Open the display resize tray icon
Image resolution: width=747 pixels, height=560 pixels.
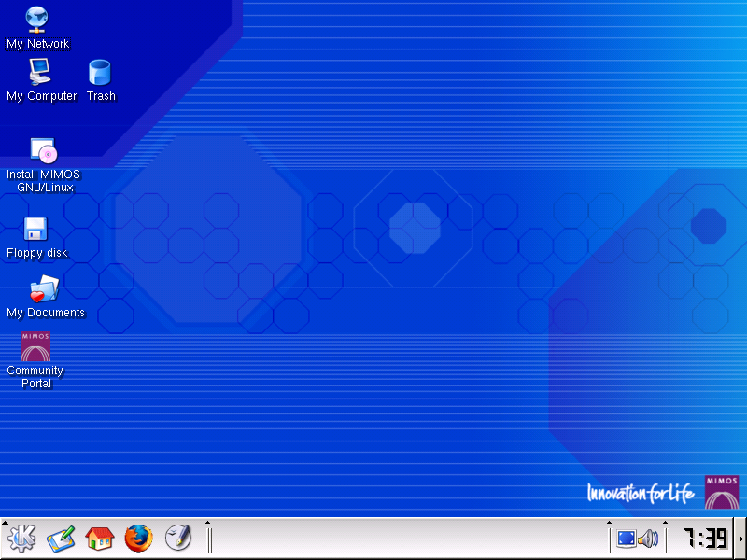[x=626, y=539]
